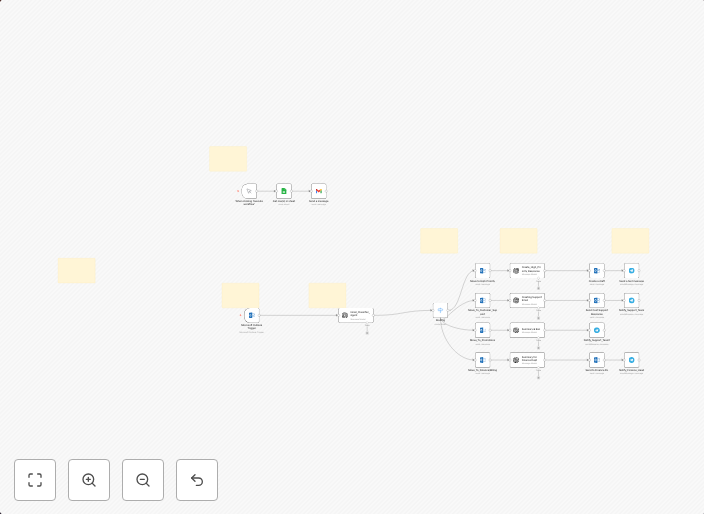Screen dimensions: 704x514
Task: Open the email classifier agent node
Action: pyautogui.click(x=355, y=315)
